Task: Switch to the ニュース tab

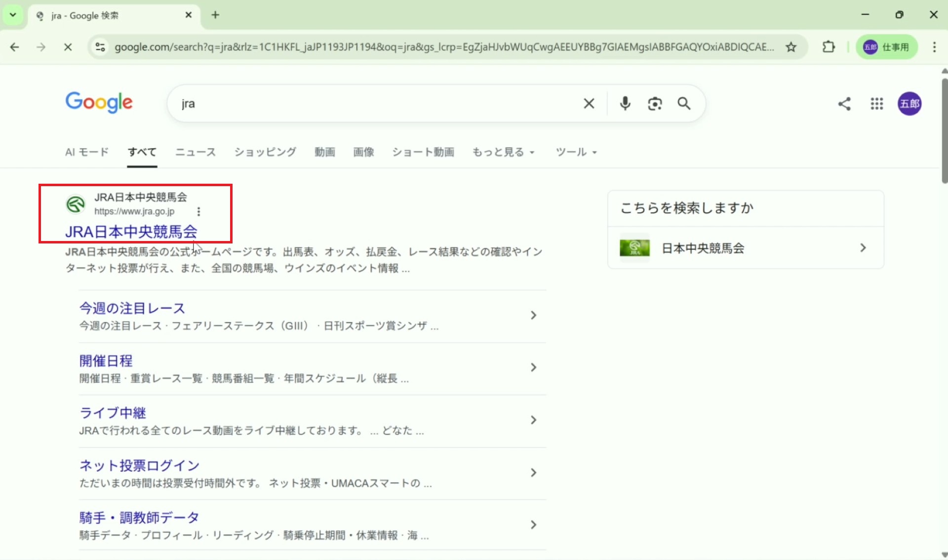Action: tap(196, 152)
